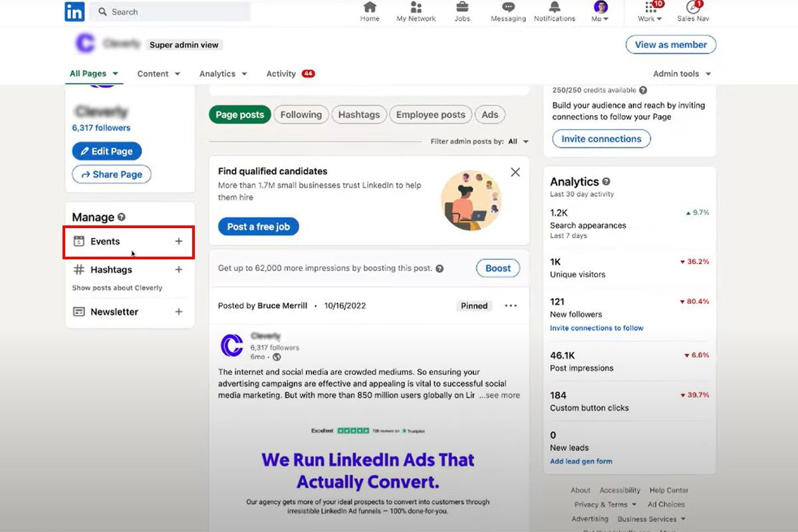
Task: Open pinned post three-dots menu
Action: point(511,306)
